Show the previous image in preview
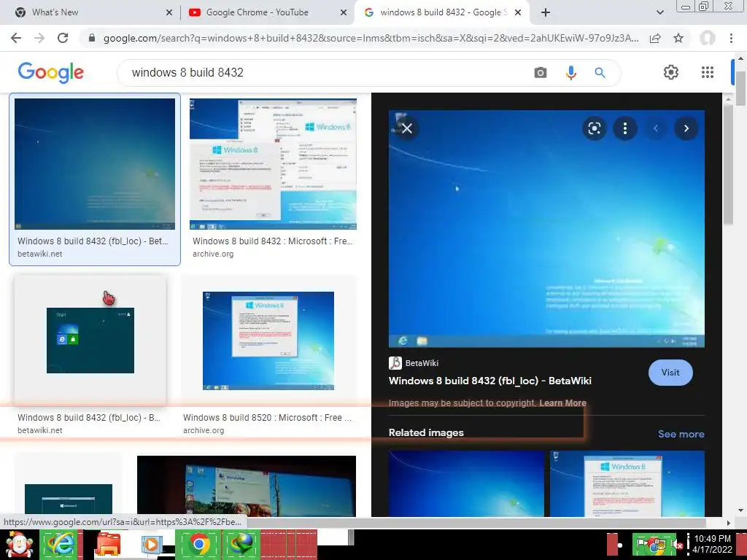Viewport: 747px width, 560px height. [656, 128]
